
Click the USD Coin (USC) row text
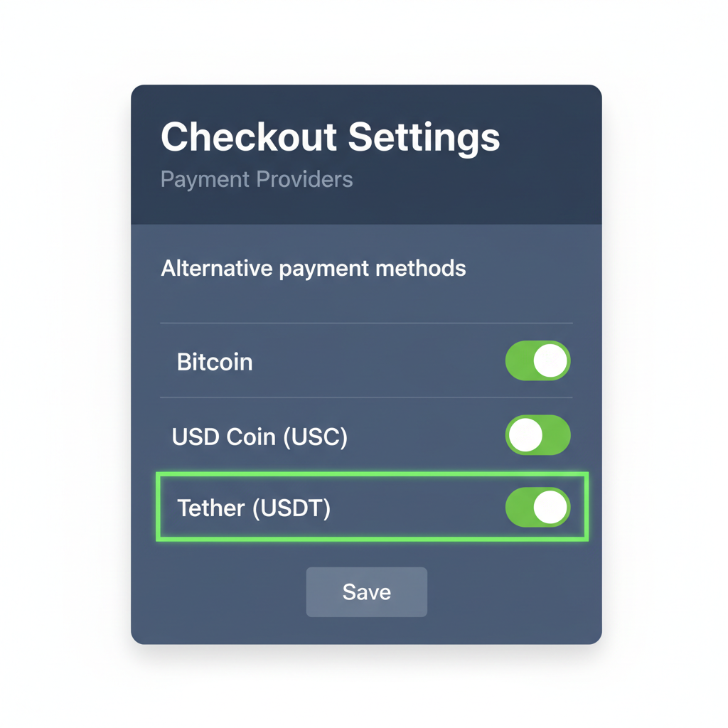pyautogui.click(x=259, y=437)
